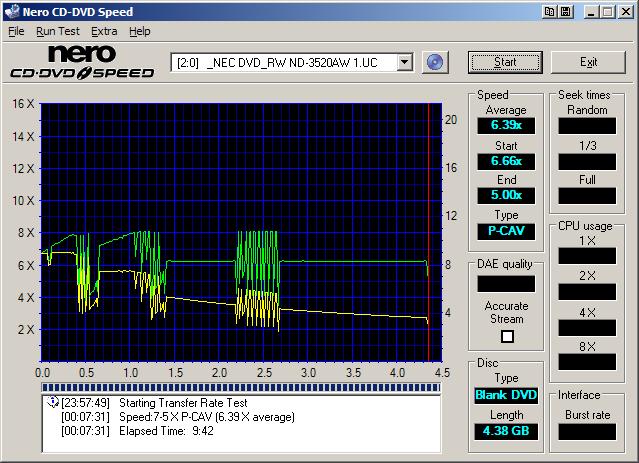Start the transfer rate test
The image size is (639, 463).
[505, 62]
